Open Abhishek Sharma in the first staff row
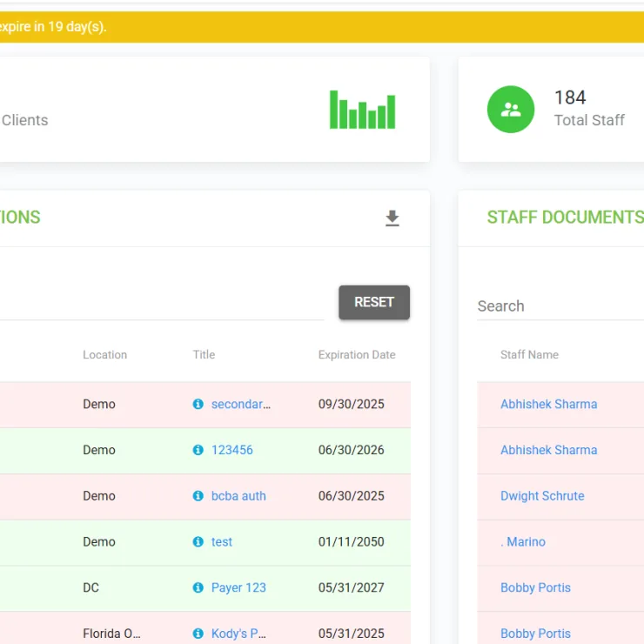The width and height of the screenshot is (644, 644). pos(549,404)
